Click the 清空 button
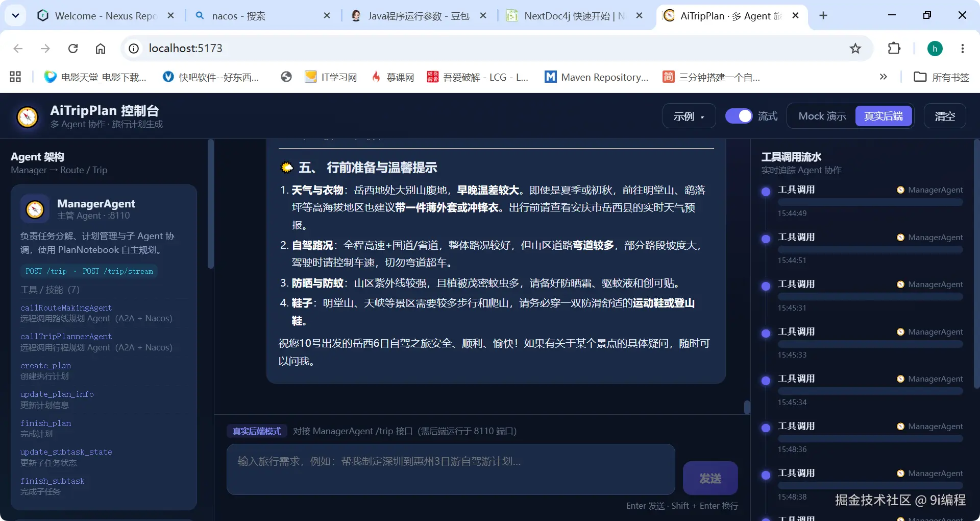This screenshot has height=521, width=980. click(945, 116)
